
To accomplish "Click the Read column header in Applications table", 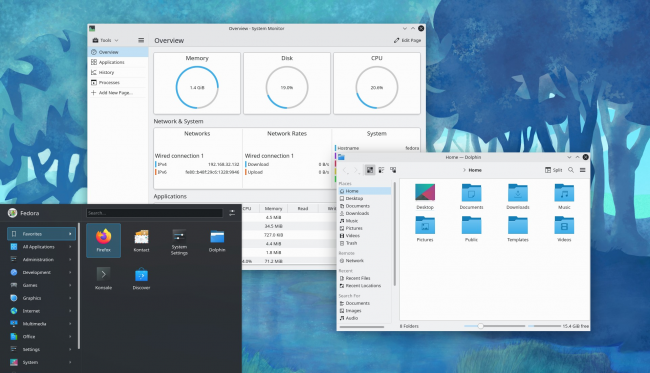I will [x=303, y=208].
